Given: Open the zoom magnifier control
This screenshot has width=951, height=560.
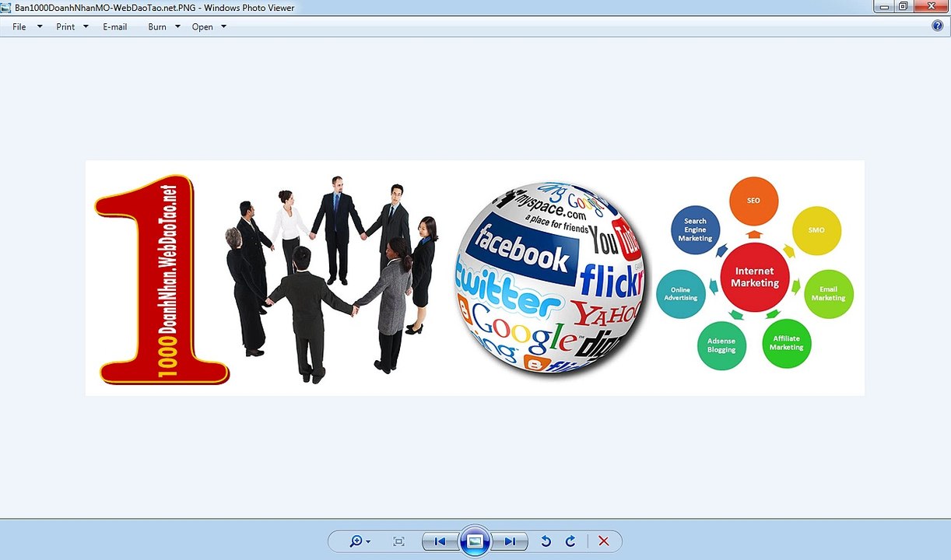Looking at the screenshot, I should click(360, 541).
